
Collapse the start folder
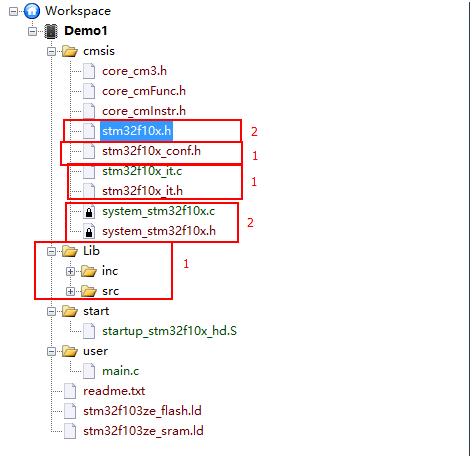pyautogui.click(x=51, y=312)
